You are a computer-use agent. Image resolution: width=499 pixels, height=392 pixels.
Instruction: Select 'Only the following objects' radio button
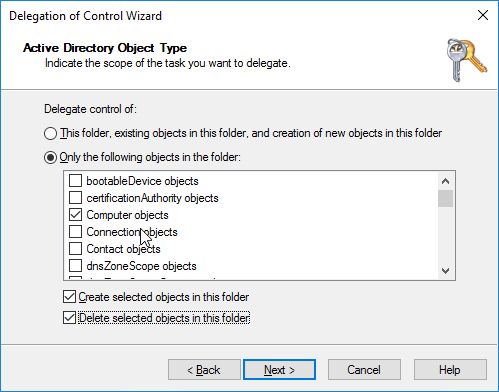click(50, 157)
